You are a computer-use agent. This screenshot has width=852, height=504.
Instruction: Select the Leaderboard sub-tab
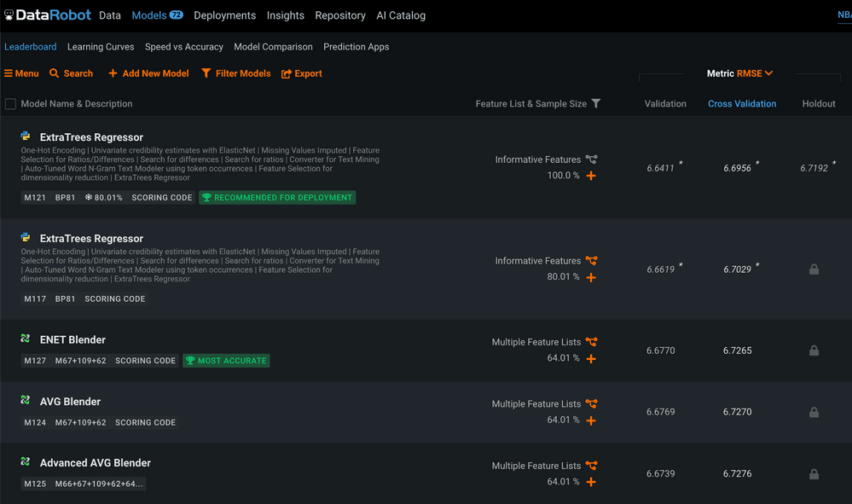pos(31,47)
